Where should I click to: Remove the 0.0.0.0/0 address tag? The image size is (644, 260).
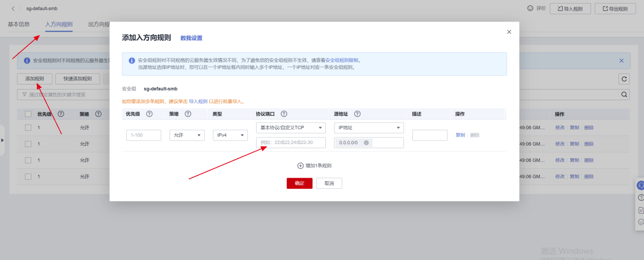click(x=366, y=143)
